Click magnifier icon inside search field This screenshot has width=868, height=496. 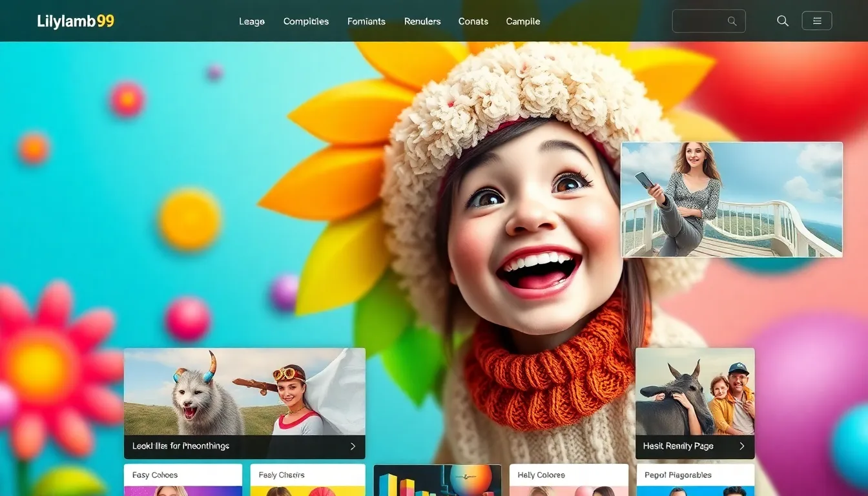(732, 21)
